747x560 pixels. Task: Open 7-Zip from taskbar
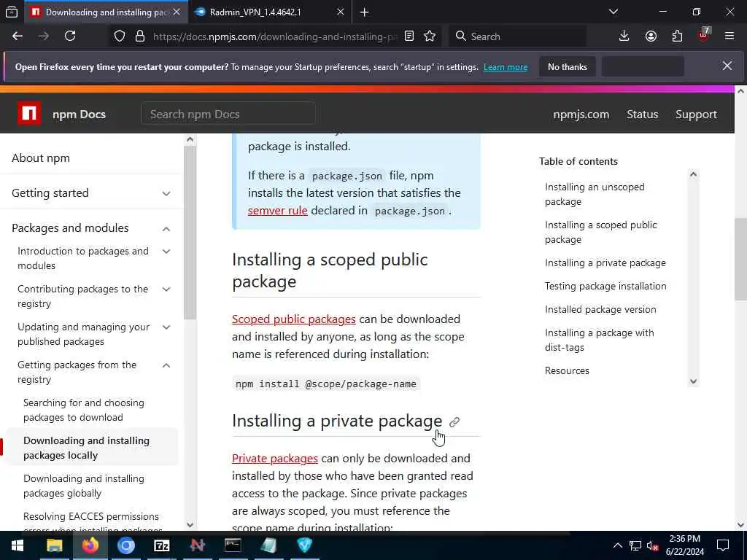click(x=162, y=545)
